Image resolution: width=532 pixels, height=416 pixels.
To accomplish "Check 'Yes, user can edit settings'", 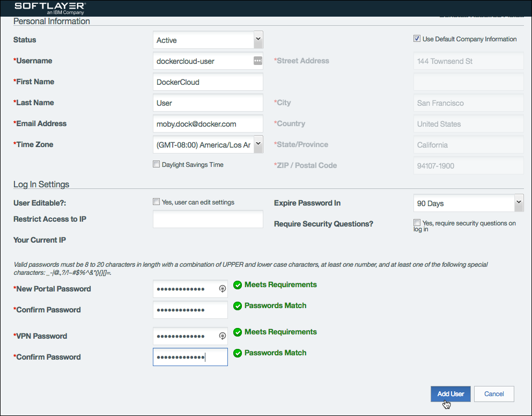I will tap(157, 202).
